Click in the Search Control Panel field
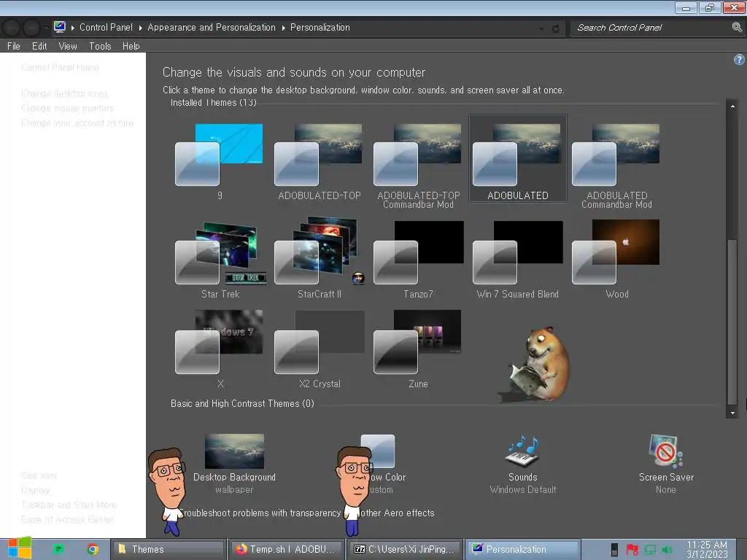 651,28
